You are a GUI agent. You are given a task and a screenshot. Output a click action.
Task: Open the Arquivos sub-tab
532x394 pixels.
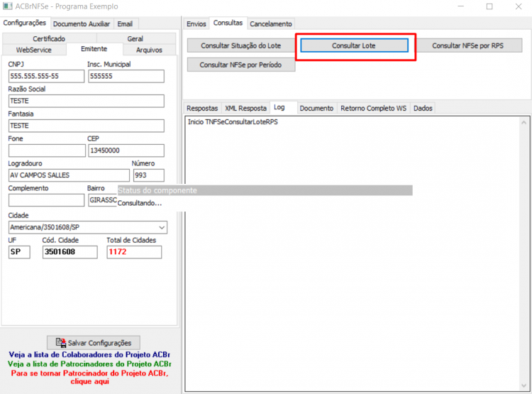(x=149, y=50)
